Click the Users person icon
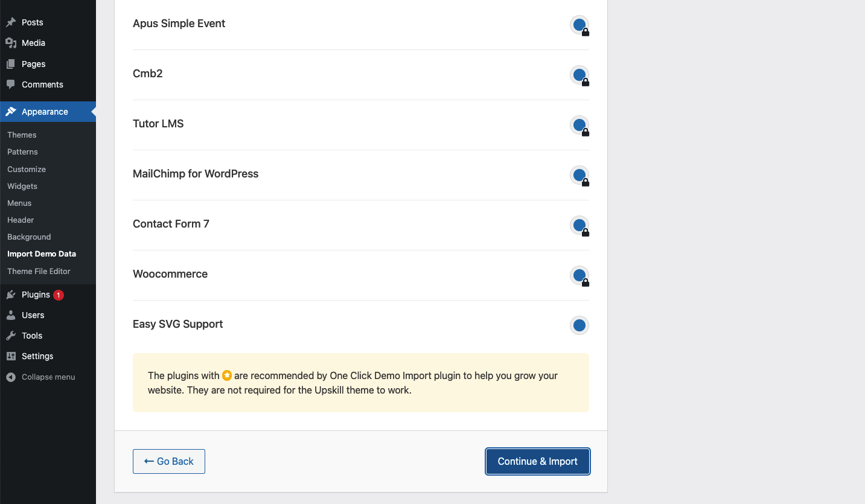The image size is (865, 504). pos(11,315)
